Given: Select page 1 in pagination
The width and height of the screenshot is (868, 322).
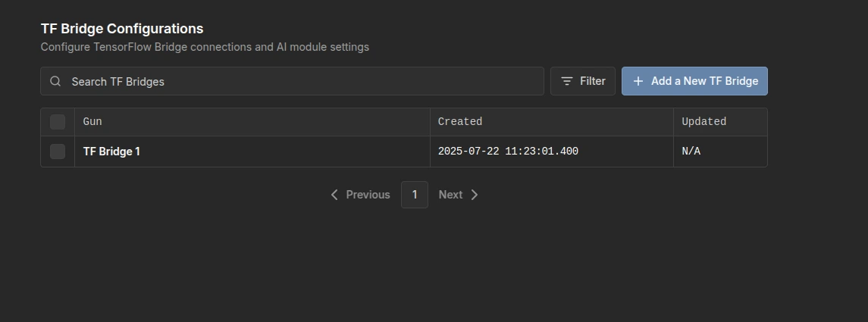Looking at the screenshot, I should (x=415, y=195).
